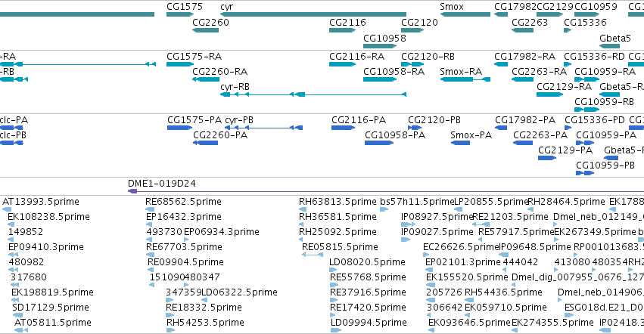Click the CG2116-RA transcript label
The image size is (644, 334).
(357, 56)
